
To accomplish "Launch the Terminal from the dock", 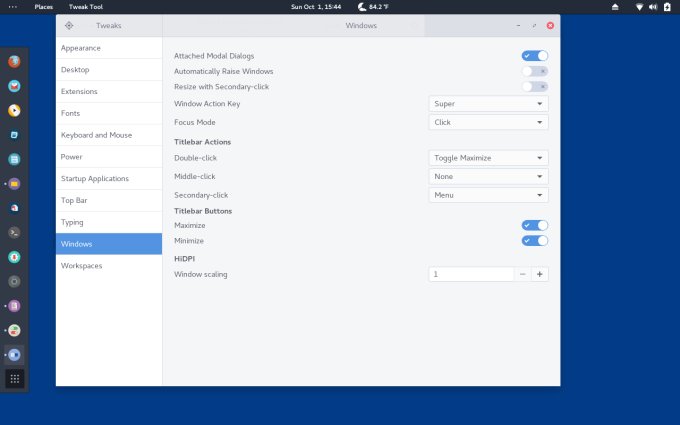I will 14,232.
